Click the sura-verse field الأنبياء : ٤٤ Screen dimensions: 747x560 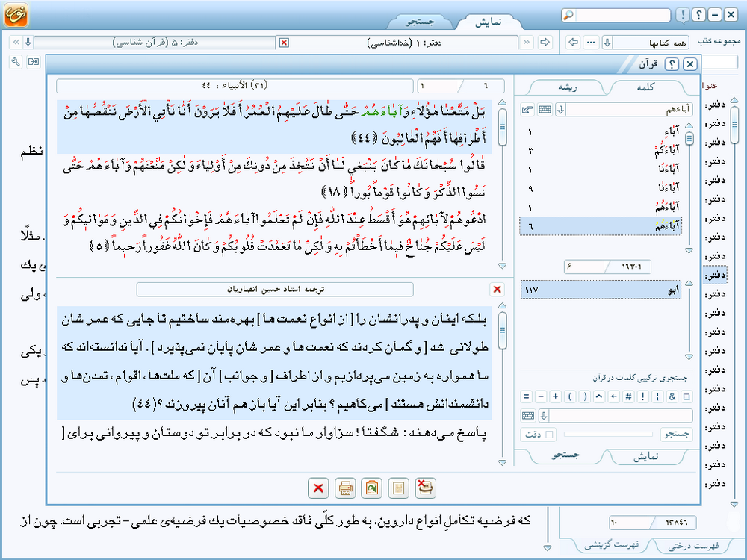[x=235, y=86]
